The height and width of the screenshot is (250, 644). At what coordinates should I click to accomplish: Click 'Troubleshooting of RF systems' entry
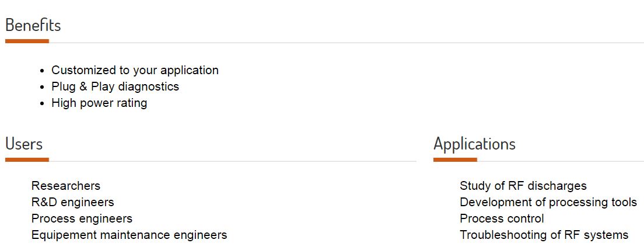point(544,235)
